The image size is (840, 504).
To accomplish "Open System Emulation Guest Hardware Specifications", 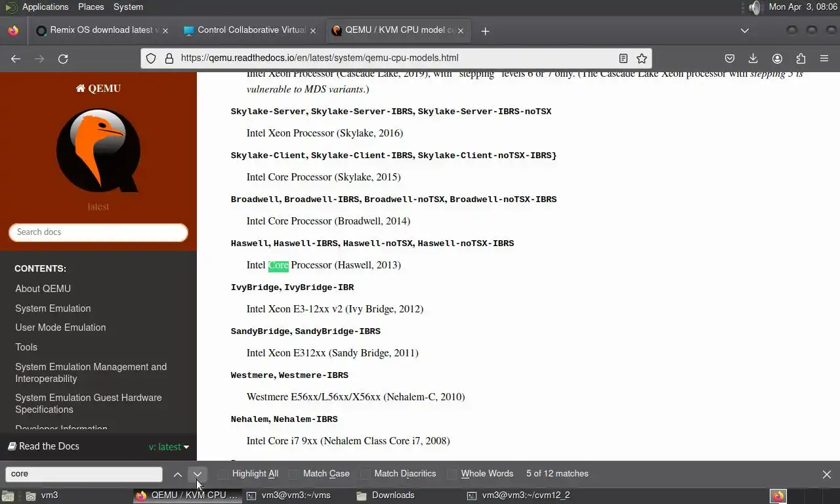I will (x=88, y=404).
